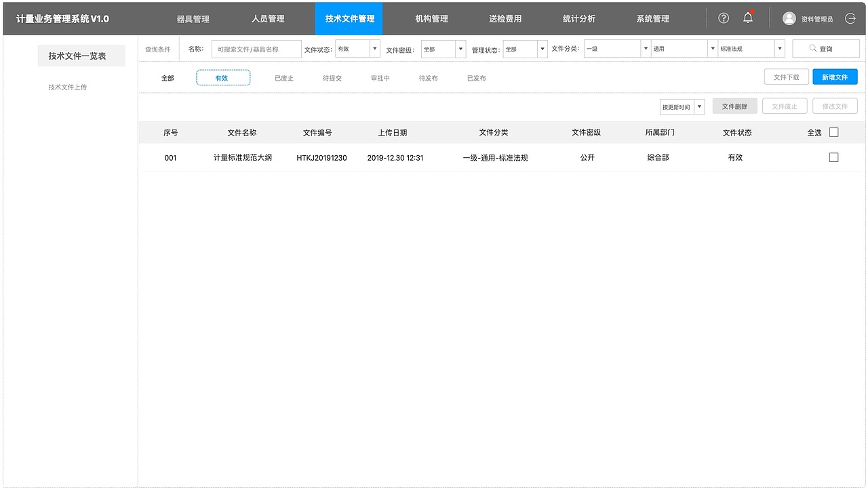
Task: Open the 通用 category dropdown
Action: [684, 49]
